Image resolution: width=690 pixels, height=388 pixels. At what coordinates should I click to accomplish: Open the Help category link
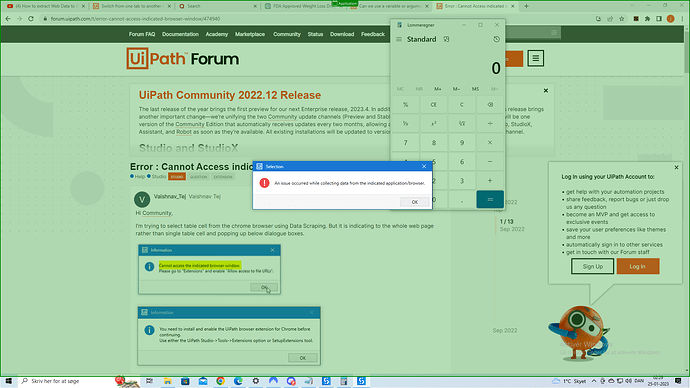(137, 176)
